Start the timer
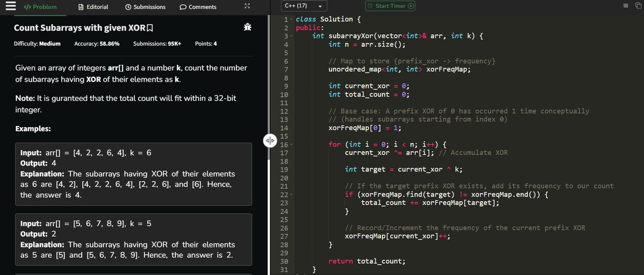644x275 pixels. [x=390, y=6]
